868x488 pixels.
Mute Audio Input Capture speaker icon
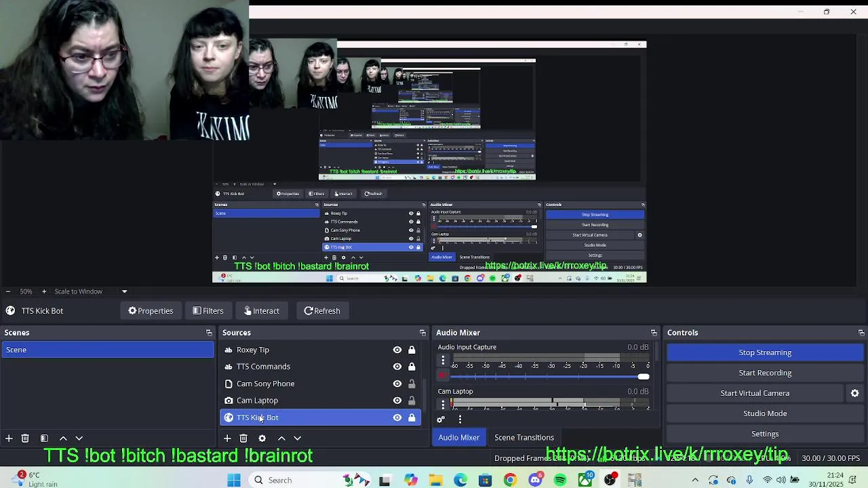tap(443, 376)
